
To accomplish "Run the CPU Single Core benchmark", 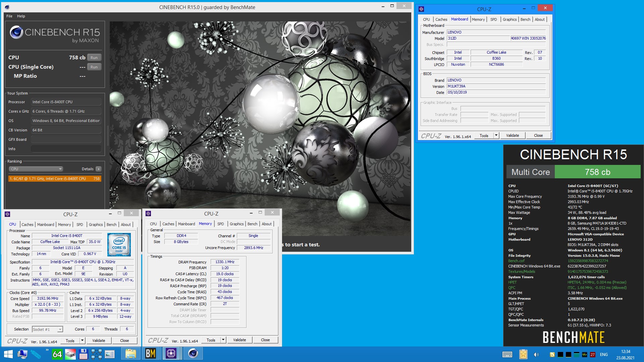I will click(x=94, y=67).
